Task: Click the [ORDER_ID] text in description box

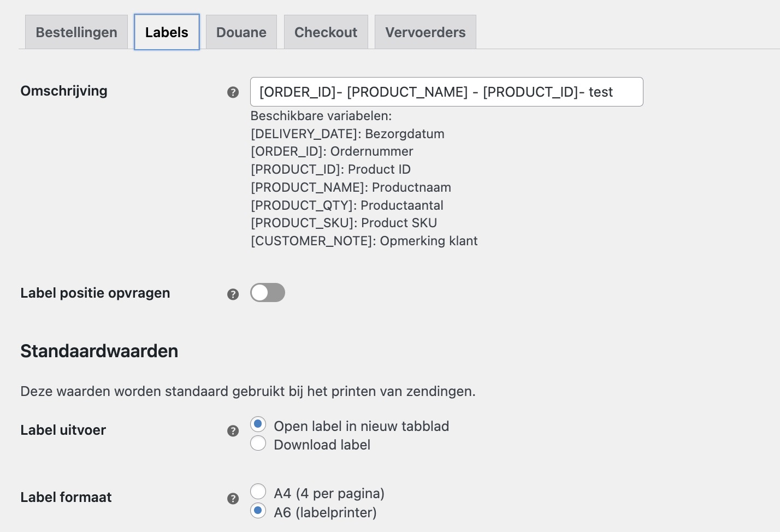Action: 298,92
